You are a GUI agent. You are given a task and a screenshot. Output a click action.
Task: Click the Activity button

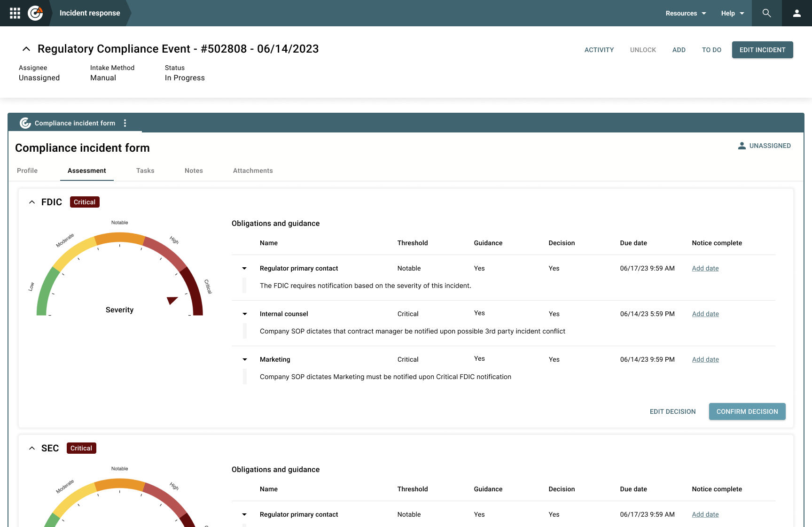[599, 50]
